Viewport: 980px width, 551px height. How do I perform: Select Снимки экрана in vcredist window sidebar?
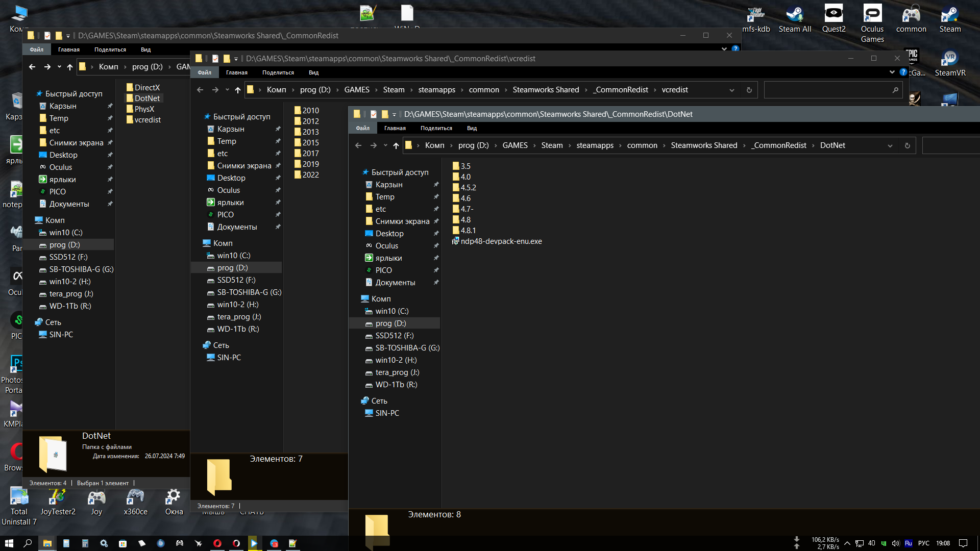point(244,166)
